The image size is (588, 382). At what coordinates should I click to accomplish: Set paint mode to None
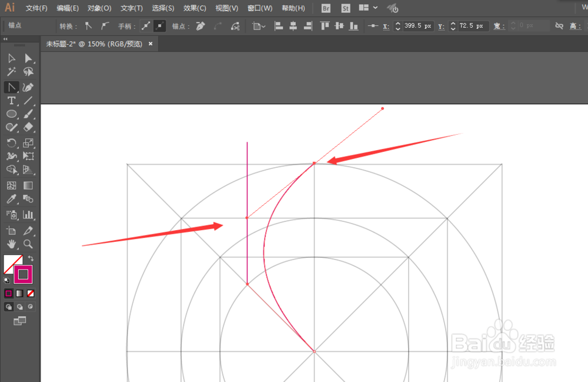pyautogui.click(x=31, y=294)
